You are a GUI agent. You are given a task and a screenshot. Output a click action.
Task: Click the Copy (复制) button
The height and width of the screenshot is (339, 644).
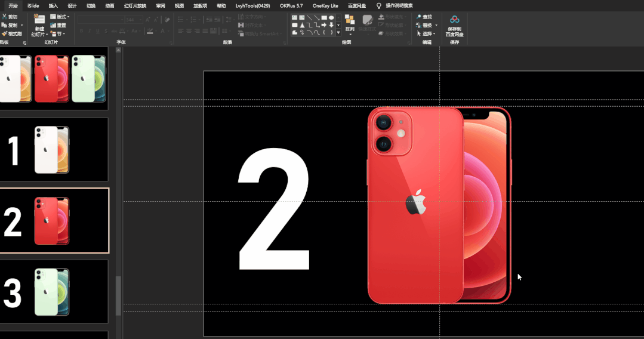coord(10,25)
